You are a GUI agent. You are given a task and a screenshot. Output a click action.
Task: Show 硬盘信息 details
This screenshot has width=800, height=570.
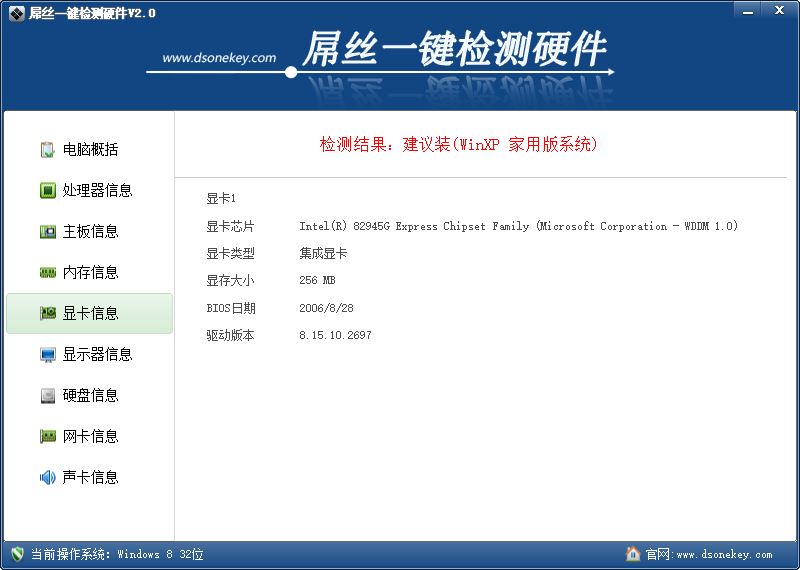[x=89, y=395]
